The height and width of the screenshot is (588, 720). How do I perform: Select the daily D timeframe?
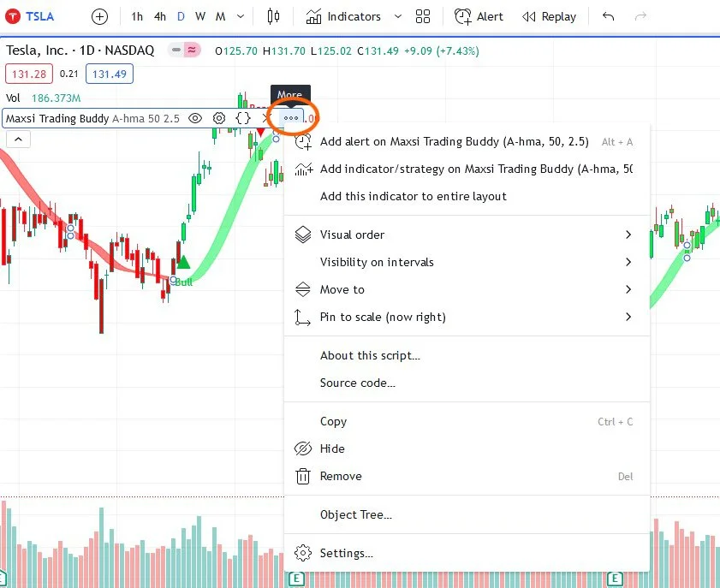click(x=181, y=17)
